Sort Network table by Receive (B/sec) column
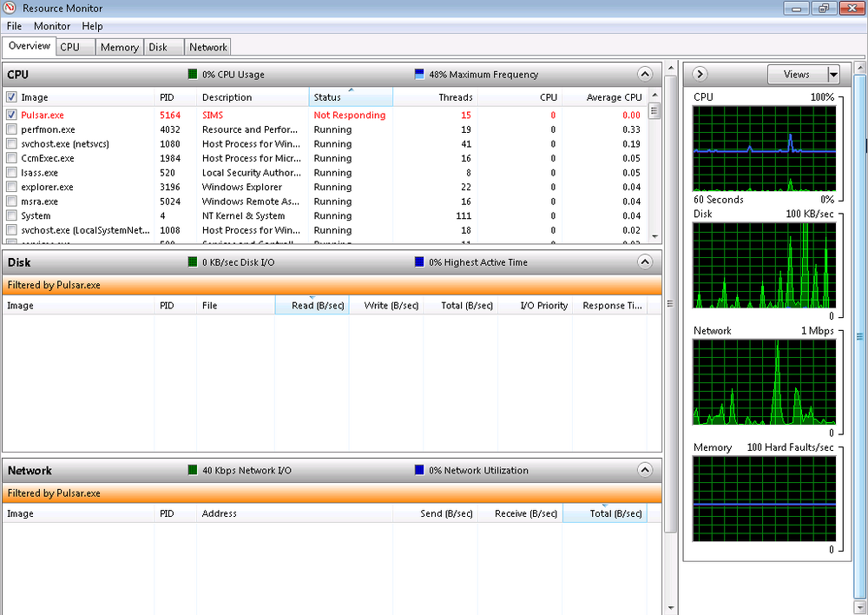This screenshot has height=615, width=868. click(x=520, y=513)
